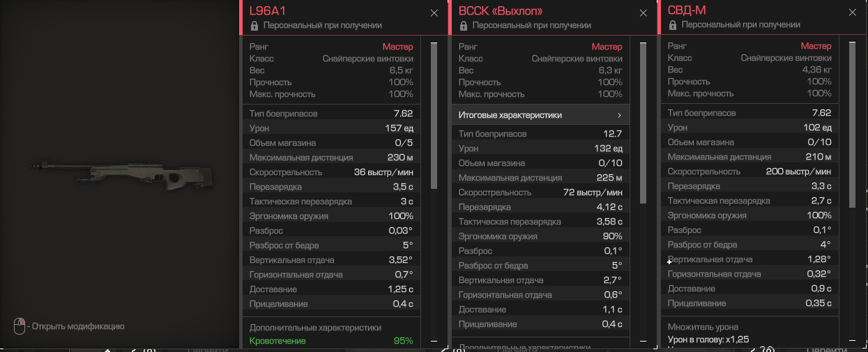Image resolution: width=868 pixels, height=352 pixels.
Task: Click L96A1 magazine size 0/5
Action: [x=404, y=143]
